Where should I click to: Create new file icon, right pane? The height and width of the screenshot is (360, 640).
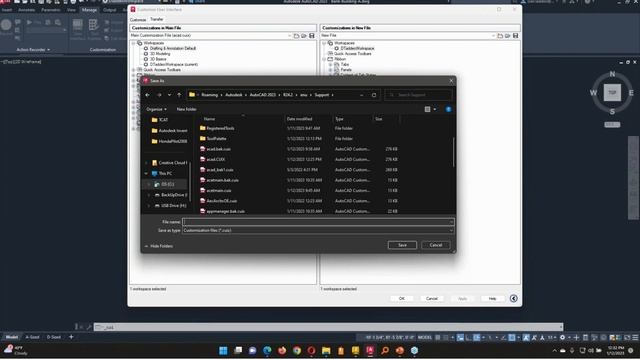pyautogui.click(x=500, y=36)
